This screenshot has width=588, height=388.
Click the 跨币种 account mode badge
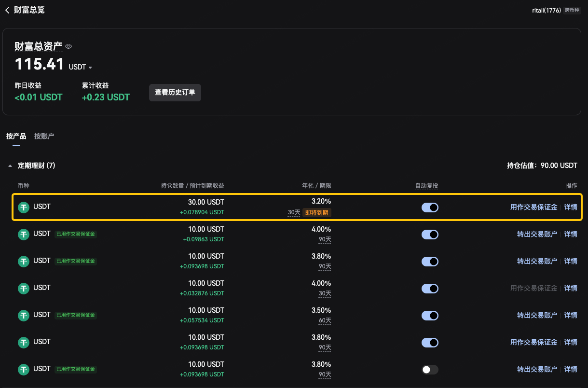tap(572, 10)
